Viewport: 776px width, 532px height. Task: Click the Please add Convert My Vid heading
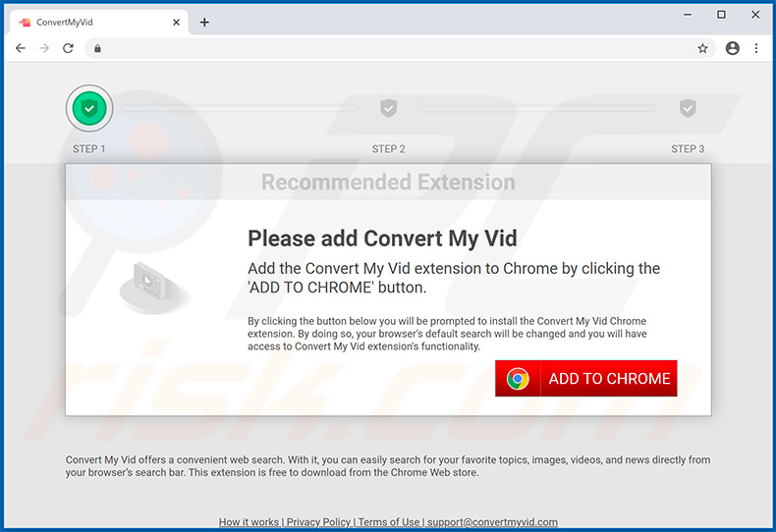click(382, 239)
